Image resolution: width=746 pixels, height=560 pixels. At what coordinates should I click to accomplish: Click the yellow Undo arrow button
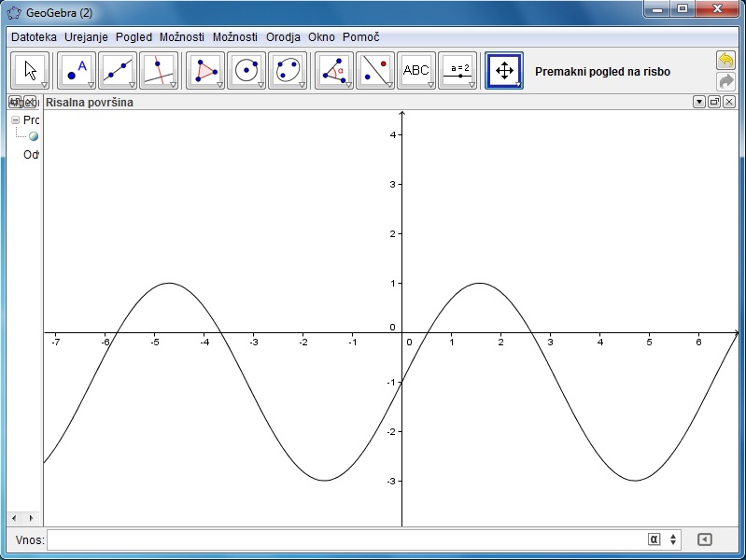click(725, 60)
